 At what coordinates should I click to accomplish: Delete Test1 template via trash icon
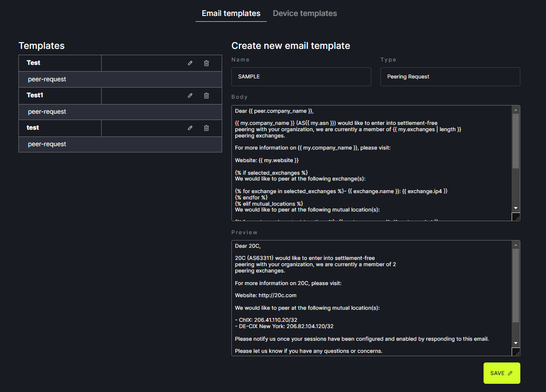pyautogui.click(x=206, y=95)
